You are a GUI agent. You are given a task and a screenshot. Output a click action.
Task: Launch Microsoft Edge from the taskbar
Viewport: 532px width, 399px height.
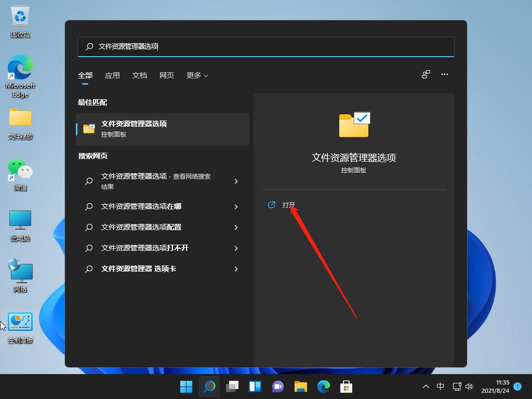coord(323,387)
